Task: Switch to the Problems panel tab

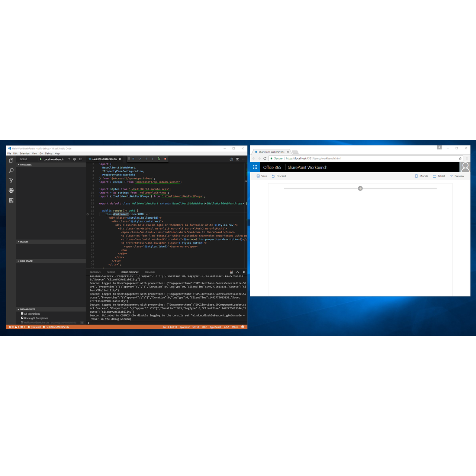Action: click(95, 272)
